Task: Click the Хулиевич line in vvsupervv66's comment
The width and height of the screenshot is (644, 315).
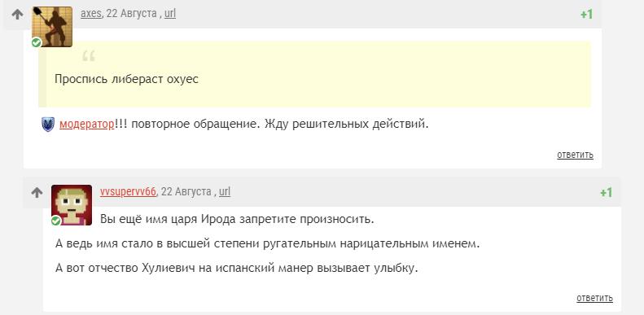Action: (237, 269)
